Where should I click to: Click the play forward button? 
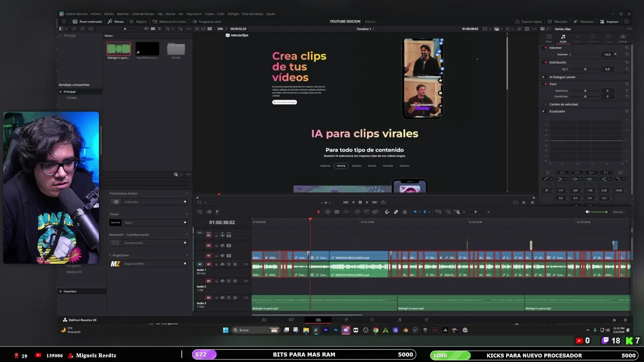[367, 202]
